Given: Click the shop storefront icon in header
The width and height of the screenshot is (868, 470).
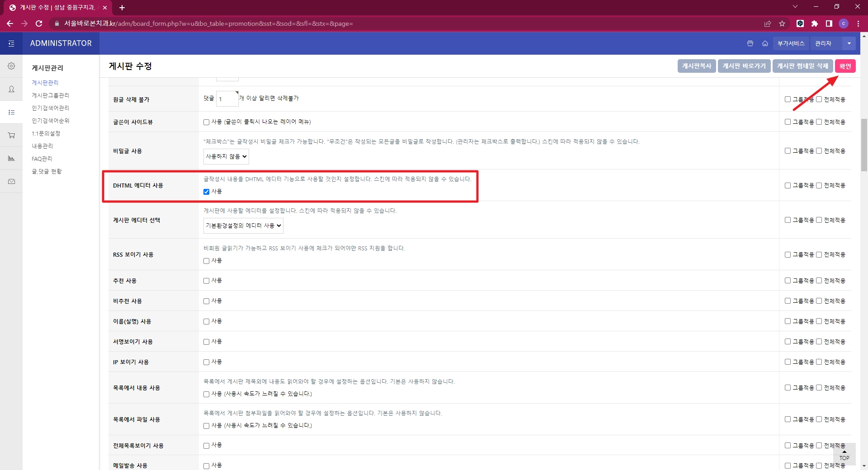Looking at the screenshot, I should (750, 43).
